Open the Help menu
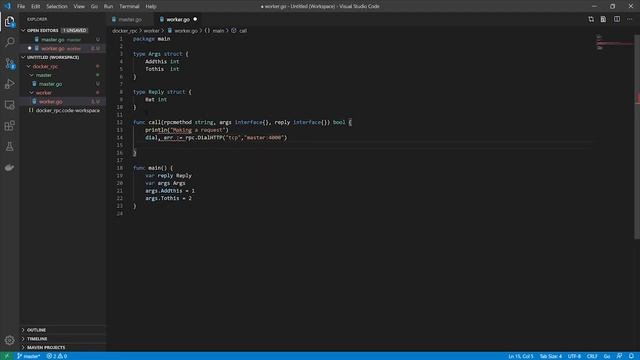The image size is (640, 360). pyautogui.click(x=151, y=6)
